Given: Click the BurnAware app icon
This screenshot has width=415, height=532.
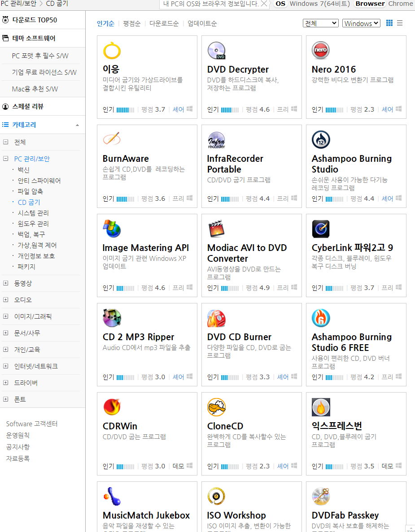Looking at the screenshot, I should [x=112, y=139].
